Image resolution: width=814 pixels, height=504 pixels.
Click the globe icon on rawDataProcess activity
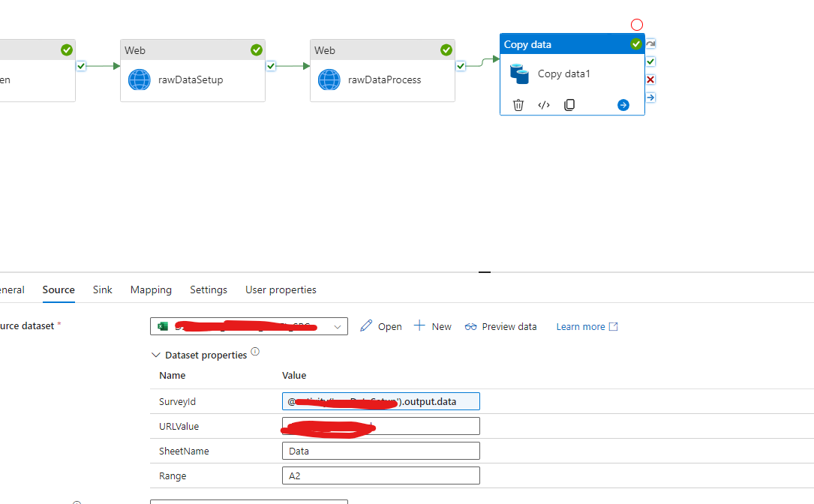pyautogui.click(x=329, y=79)
